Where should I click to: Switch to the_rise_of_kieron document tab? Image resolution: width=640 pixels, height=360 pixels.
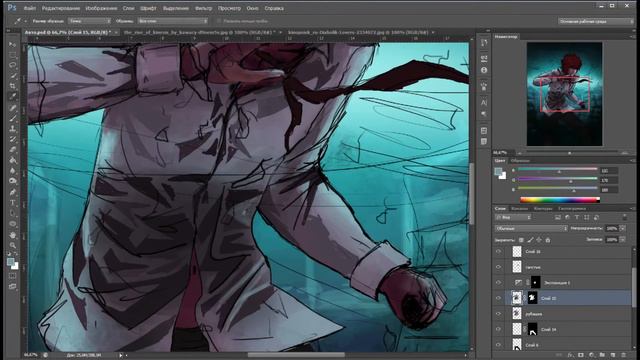(200, 32)
